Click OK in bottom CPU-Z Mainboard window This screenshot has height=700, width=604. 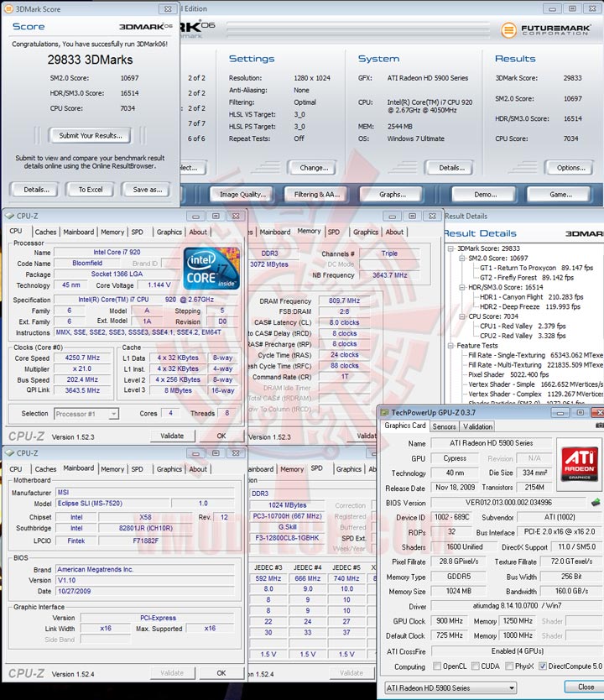click(221, 673)
